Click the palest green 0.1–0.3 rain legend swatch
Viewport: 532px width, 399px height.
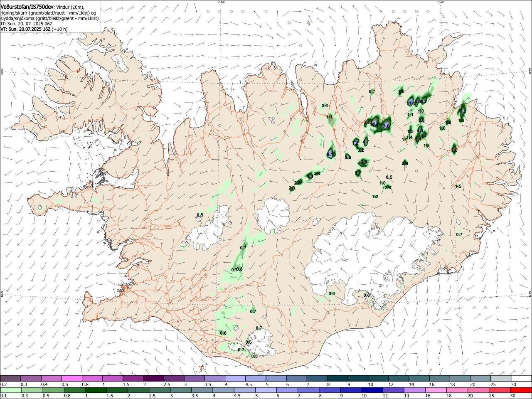[x=11, y=390]
